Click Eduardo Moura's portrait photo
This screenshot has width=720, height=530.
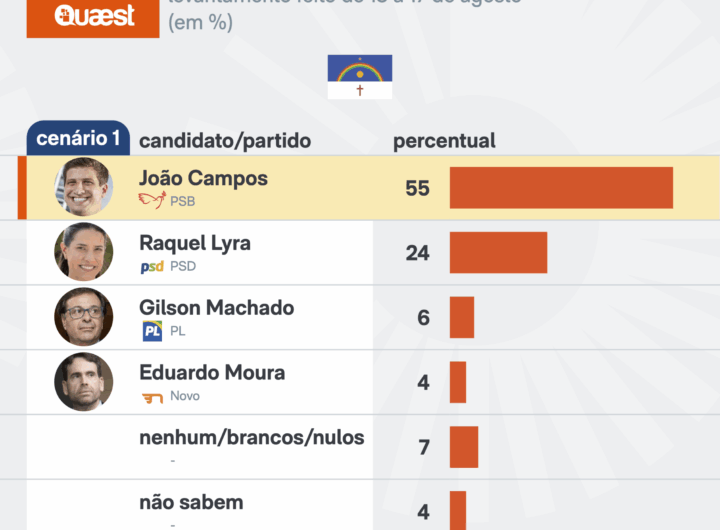83,382
